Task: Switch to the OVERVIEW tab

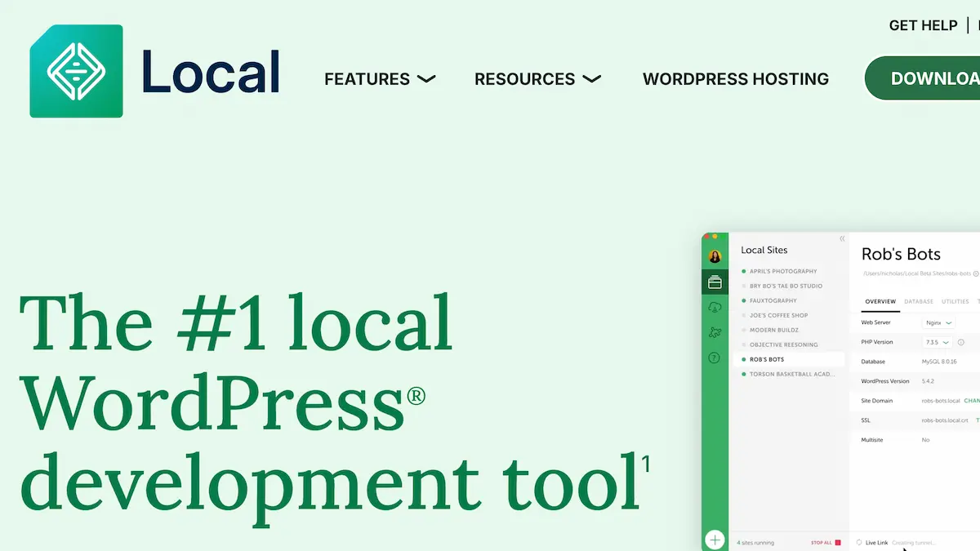Action: click(880, 301)
